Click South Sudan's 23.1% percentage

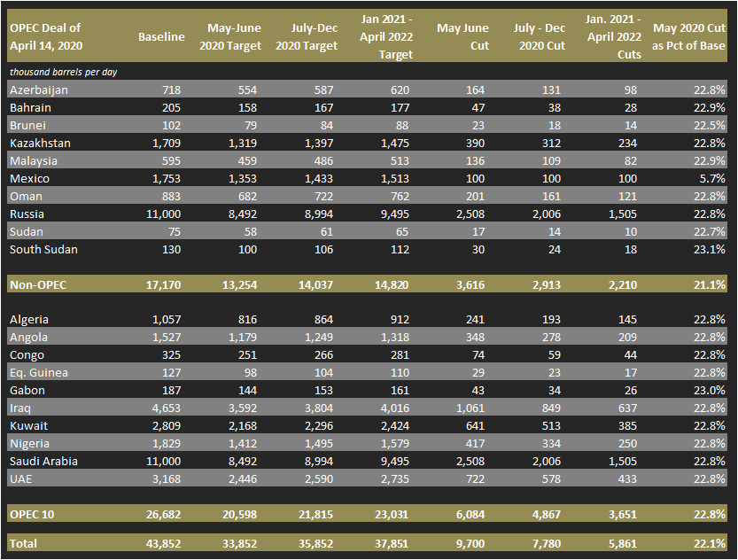tap(710, 249)
